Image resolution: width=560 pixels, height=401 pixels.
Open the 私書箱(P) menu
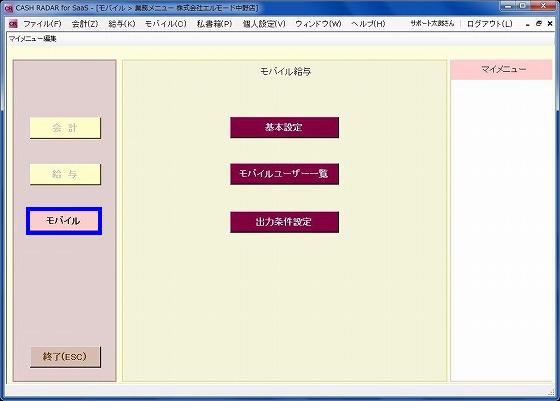[215, 24]
